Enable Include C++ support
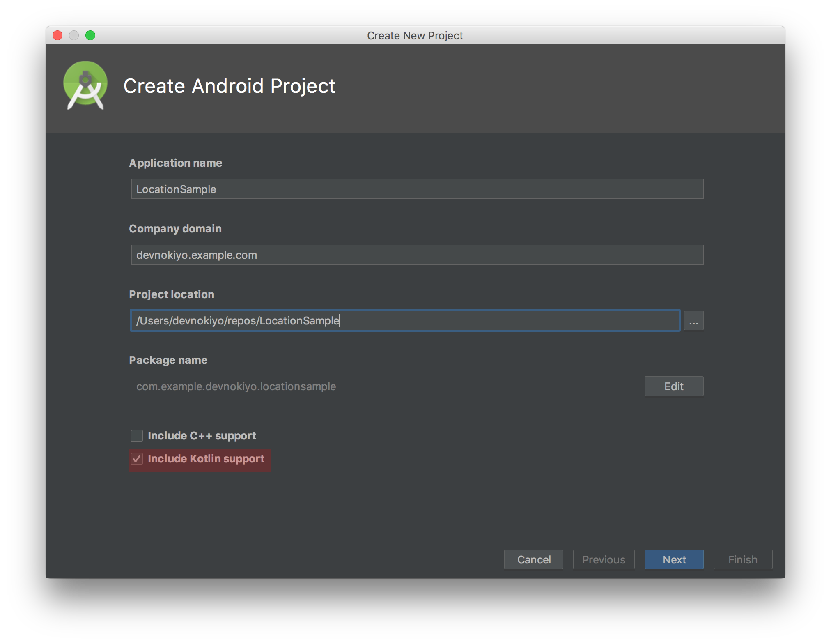 point(137,435)
